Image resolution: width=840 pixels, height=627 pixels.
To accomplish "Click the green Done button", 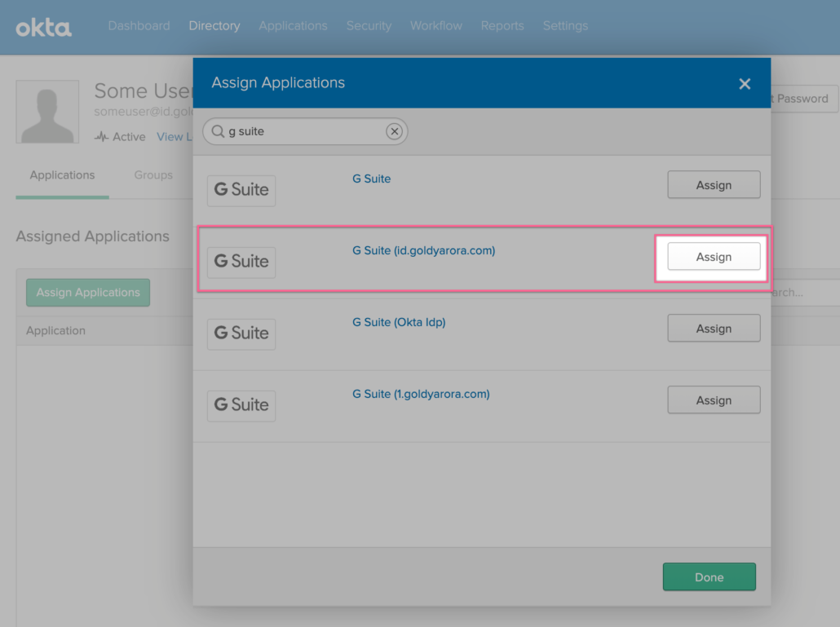I will point(710,576).
